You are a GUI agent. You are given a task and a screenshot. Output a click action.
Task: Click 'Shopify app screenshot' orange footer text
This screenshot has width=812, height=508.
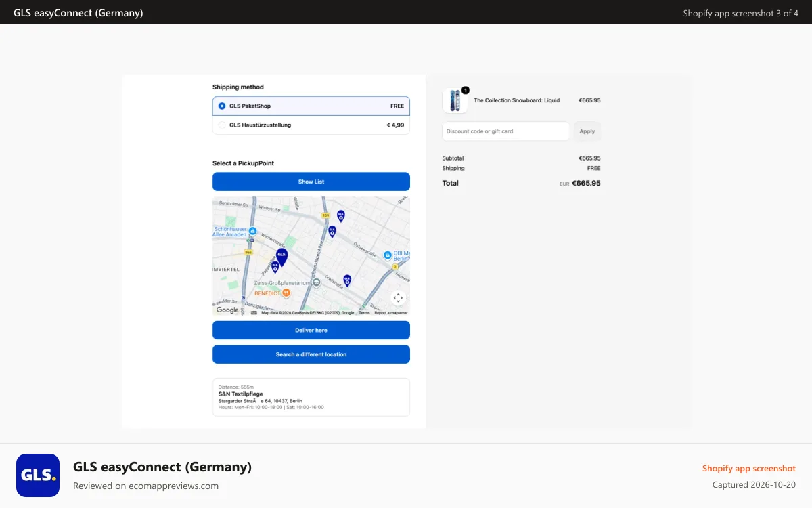pyautogui.click(x=749, y=469)
